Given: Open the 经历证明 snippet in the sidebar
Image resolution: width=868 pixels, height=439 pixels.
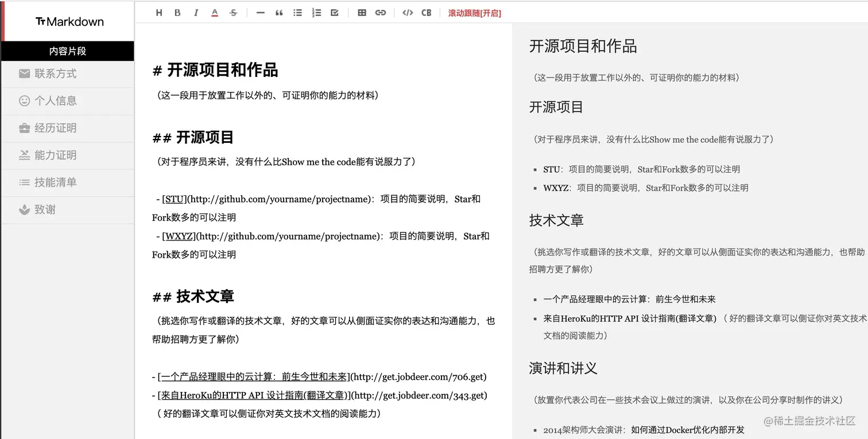Looking at the screenshot, I should click(x=68, y=128).
